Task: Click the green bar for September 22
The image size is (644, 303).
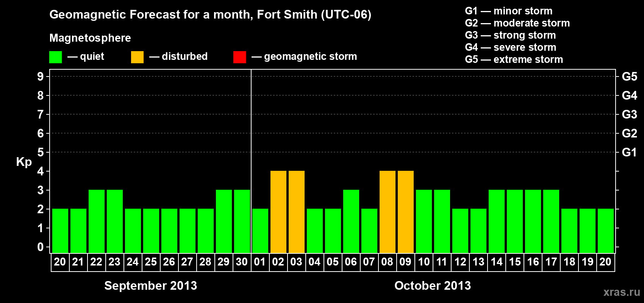Action: click(x=97, y=222)
